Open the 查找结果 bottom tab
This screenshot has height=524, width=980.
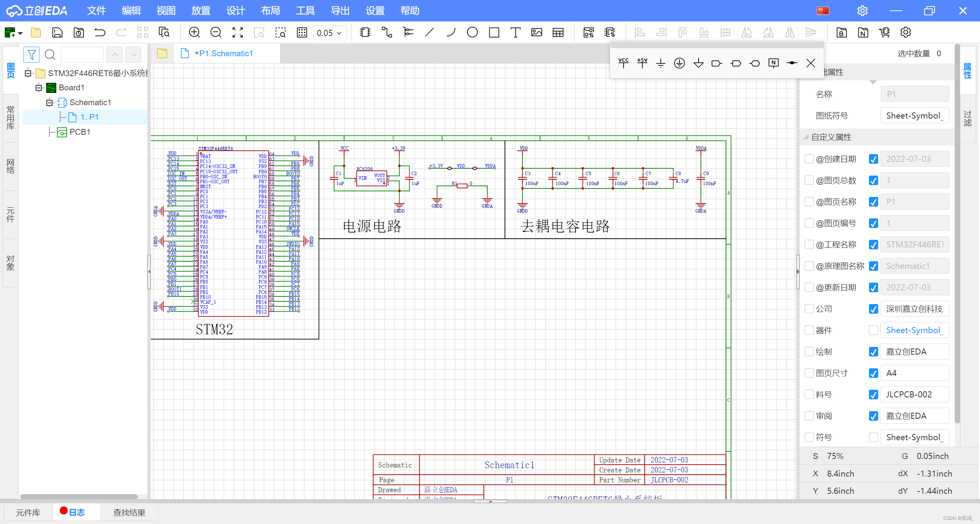(129, 512)
